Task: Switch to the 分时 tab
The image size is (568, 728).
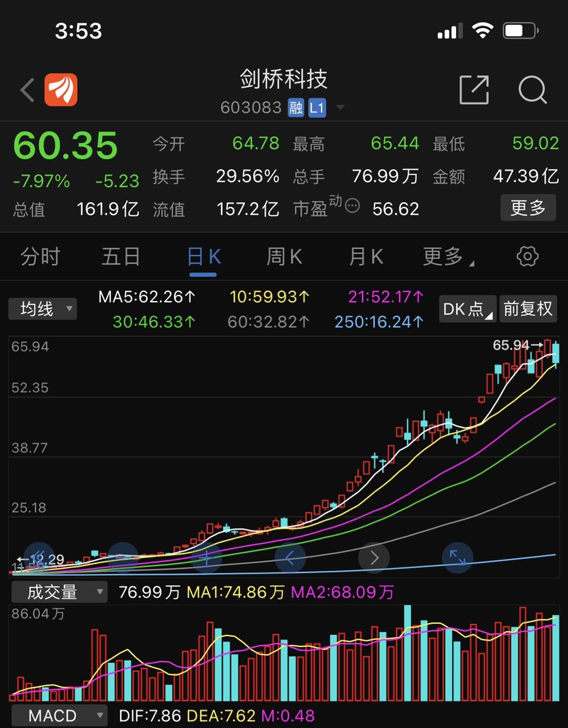Action: click(x=40, y=256)
